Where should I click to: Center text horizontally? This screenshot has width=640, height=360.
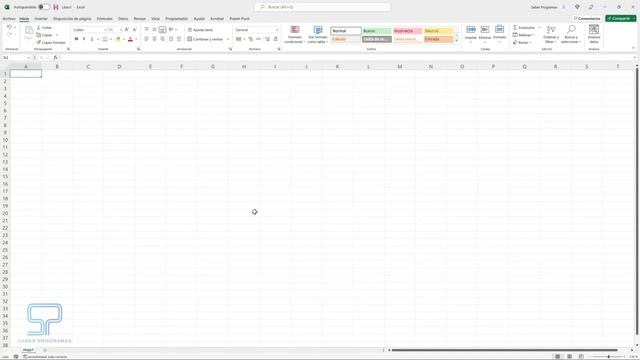point(154,39)
